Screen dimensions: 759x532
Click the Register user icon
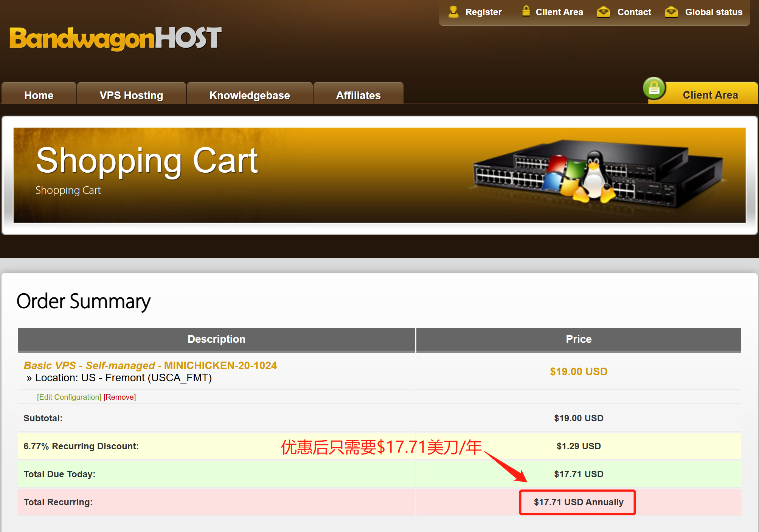point(453,12)
